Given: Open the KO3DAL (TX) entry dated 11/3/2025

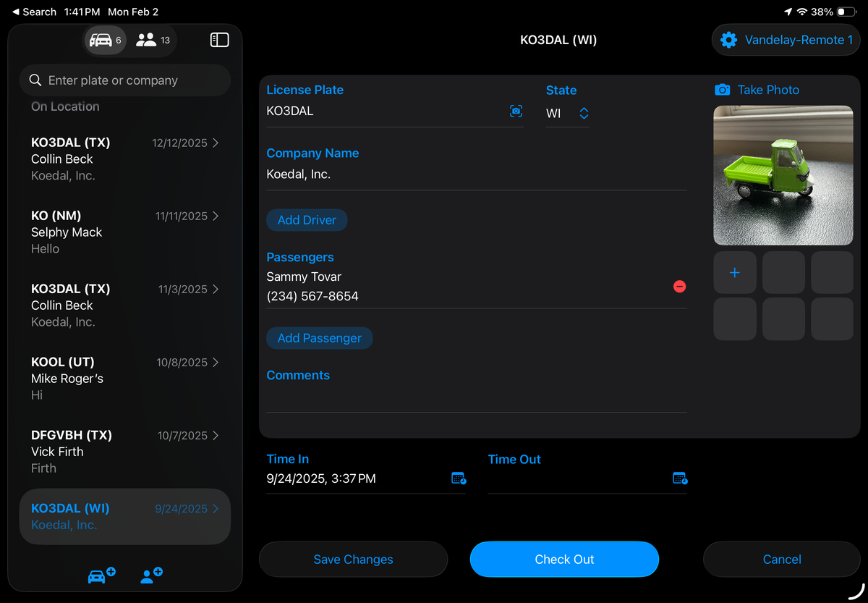Looking at the screenshot, I should coord(125,305).
